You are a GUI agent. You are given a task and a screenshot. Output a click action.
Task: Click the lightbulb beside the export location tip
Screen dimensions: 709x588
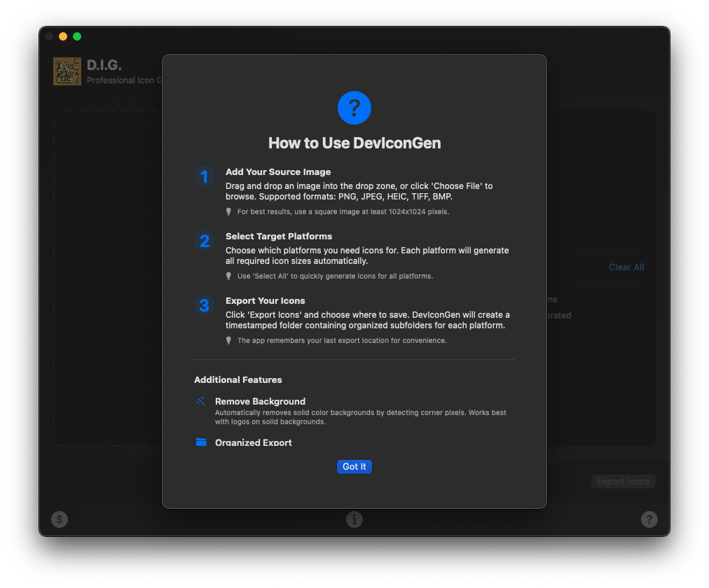(x=228, y=340)
